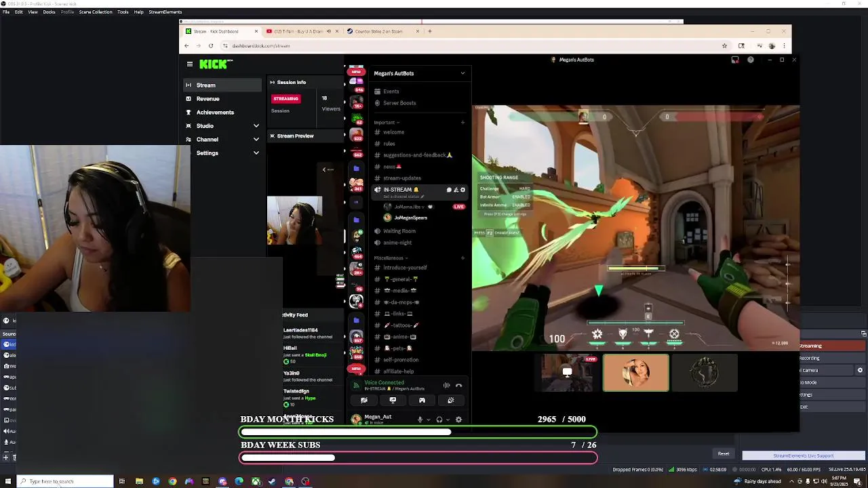Image resolution: width=868 pixels, height=488 pixels.
Task: Click the OBS Streaming button
Action: [x=831, y=346]
